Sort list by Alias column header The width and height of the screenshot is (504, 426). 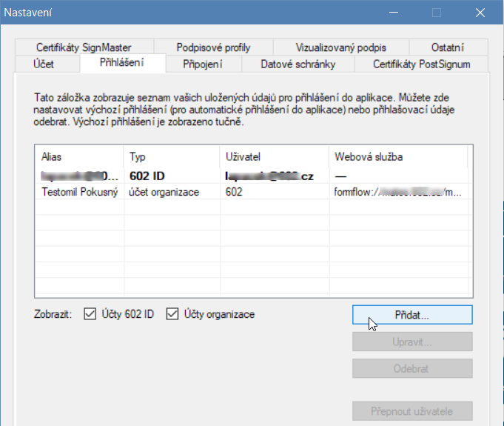[79, 157]
